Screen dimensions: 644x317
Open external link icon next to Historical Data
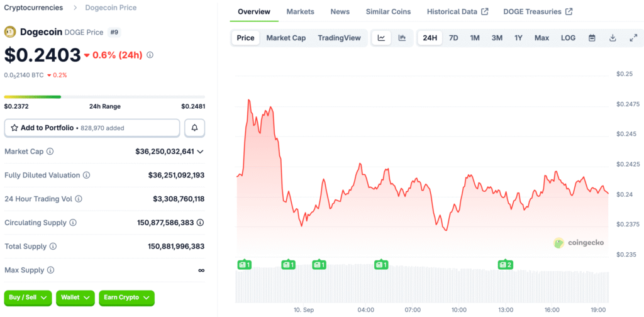(485, 11)
